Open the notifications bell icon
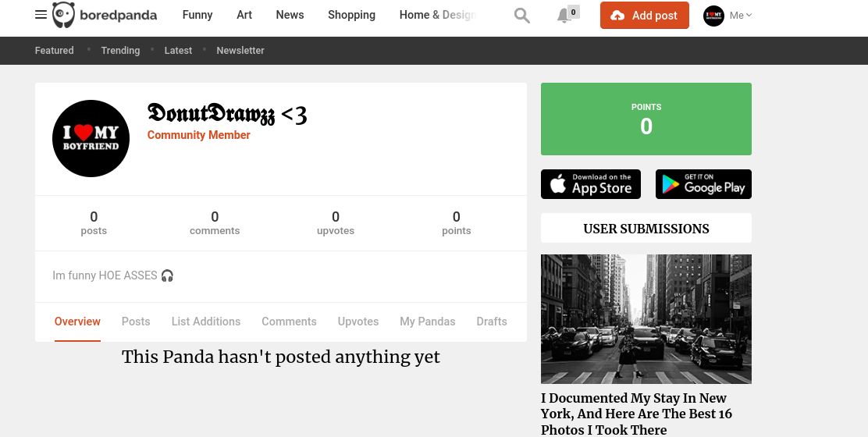Image resolution: width=868 pixels, height=437 pixels. click(x=564, y=16)
